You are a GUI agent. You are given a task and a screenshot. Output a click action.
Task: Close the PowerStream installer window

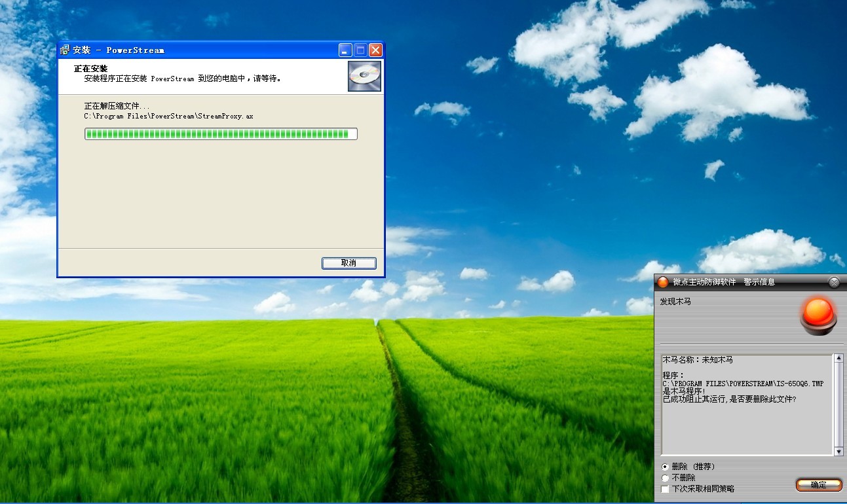click(x=375, y=50)
